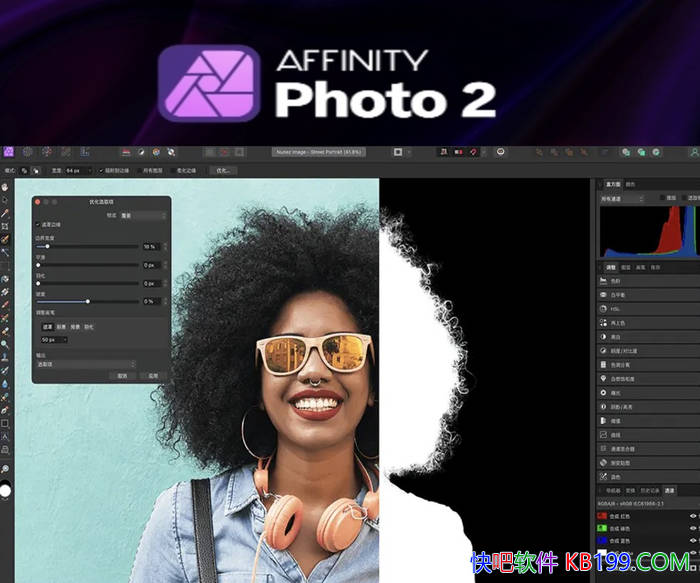This screenshot has height=583, width=700.
Task: Choose the Subtract selection mode icon
Action: coord(36,171)
